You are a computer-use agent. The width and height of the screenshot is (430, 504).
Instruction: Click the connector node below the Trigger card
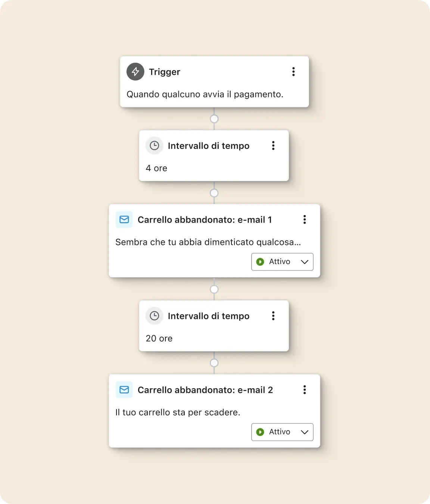pyautogui.click(x=214, y=118)
